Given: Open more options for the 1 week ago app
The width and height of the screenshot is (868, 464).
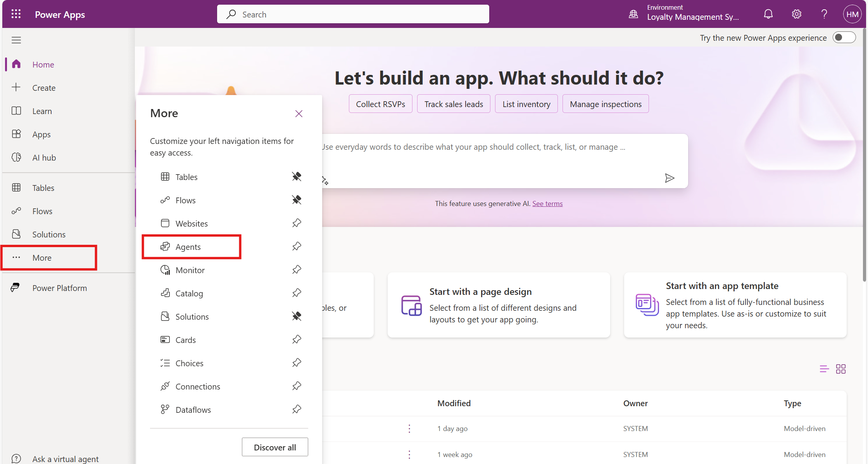Looking at the screenshot, I should 409,454.
